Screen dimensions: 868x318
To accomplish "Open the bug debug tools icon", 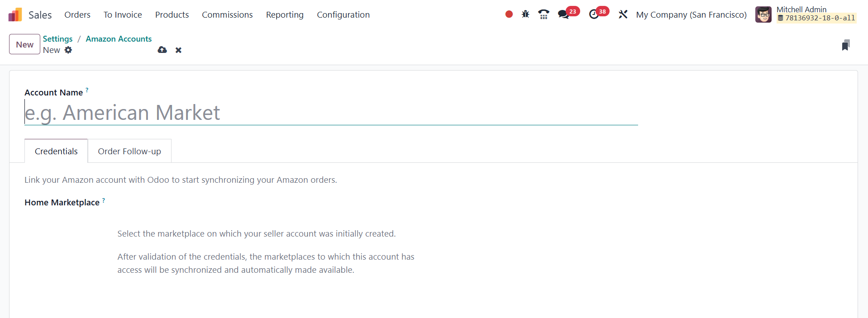I will (525, 14).
